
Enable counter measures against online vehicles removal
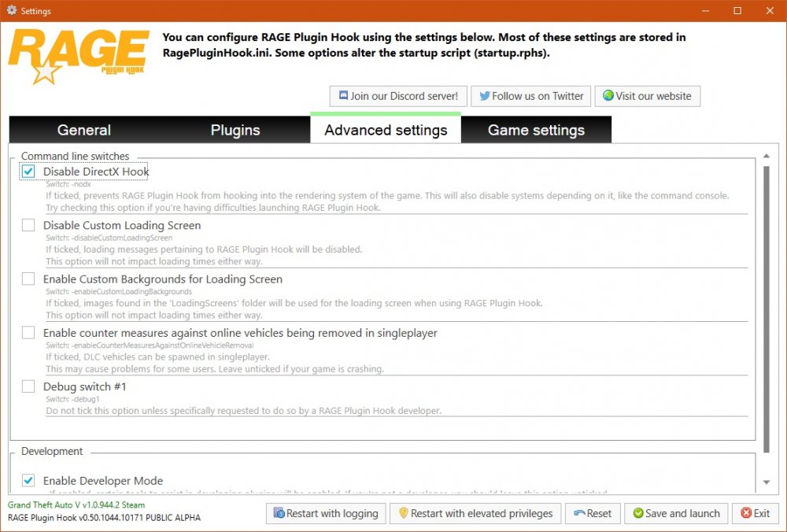click(28, 332)
